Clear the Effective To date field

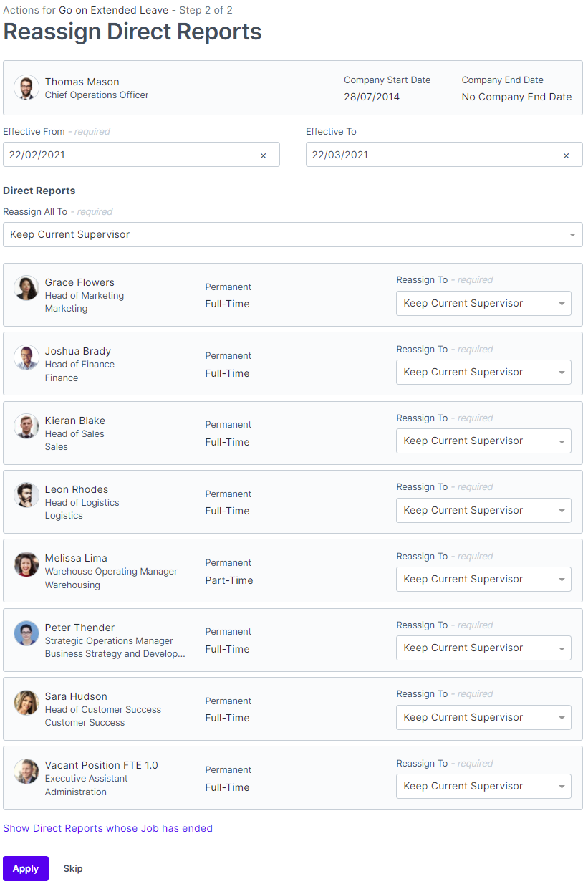pyautogui.click(x=566, y=154)
